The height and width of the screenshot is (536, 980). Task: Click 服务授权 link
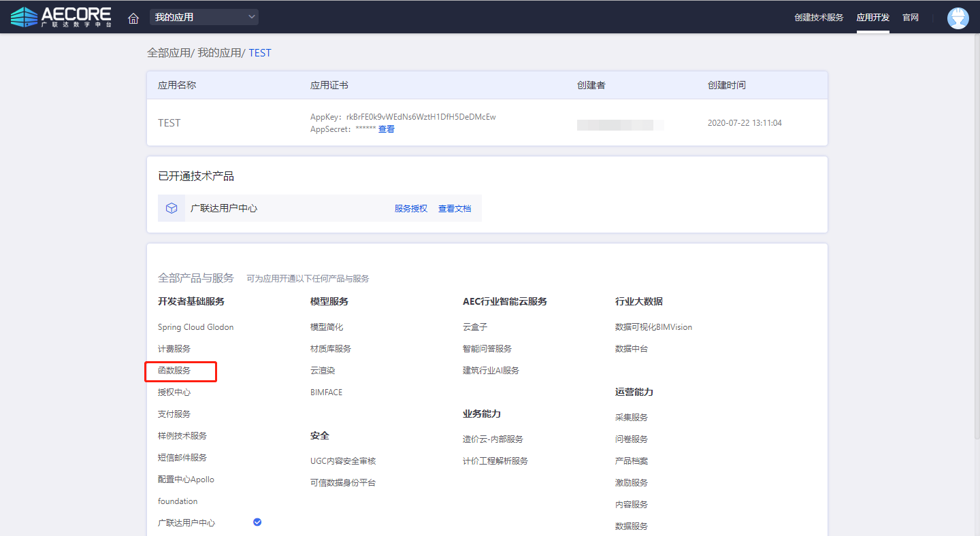click(x=411, y=209)
